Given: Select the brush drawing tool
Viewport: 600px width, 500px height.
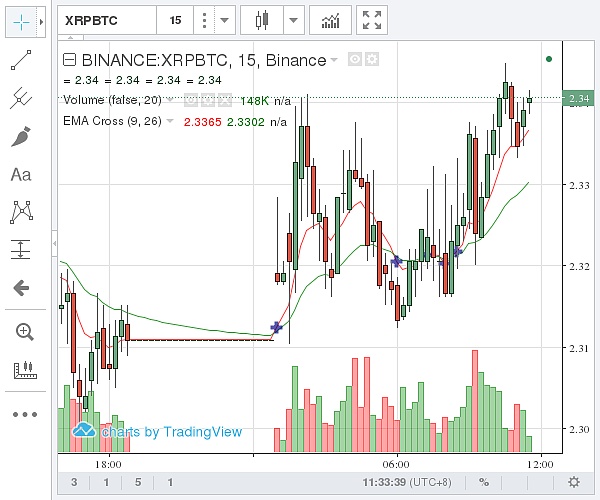Looking at the screenshot, I should point(21,136).
